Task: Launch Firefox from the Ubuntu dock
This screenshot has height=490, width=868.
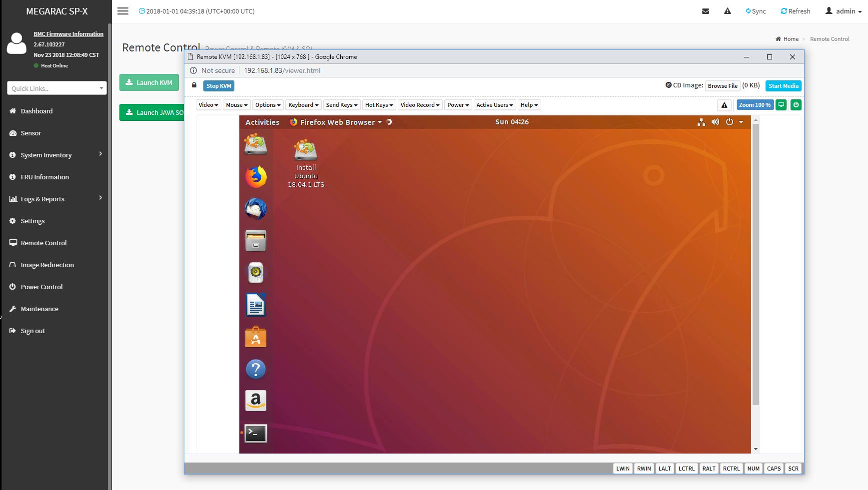Action: 256,176
